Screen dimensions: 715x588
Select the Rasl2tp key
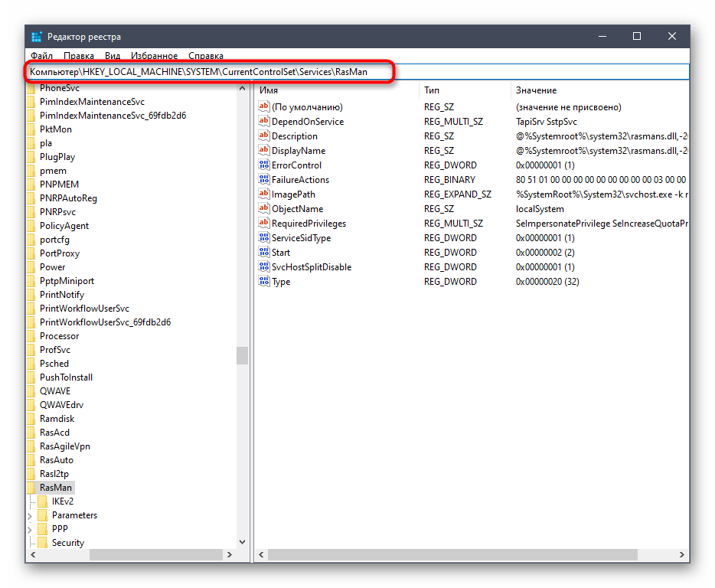click(x=54, y=474)
